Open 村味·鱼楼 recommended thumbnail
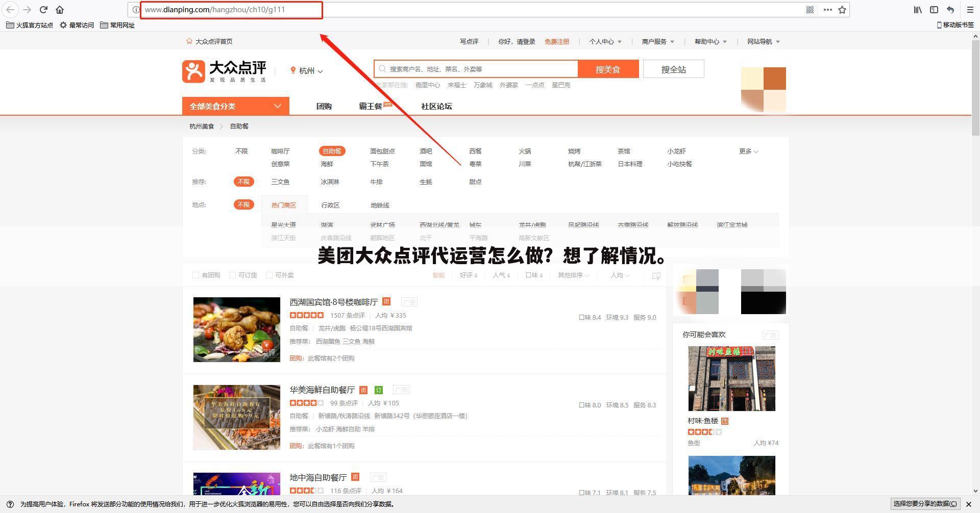 [x=731, y=378]
